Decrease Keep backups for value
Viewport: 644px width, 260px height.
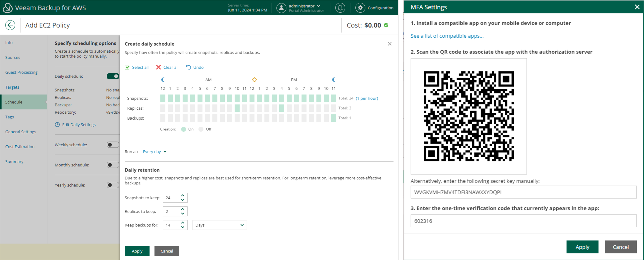183,227
